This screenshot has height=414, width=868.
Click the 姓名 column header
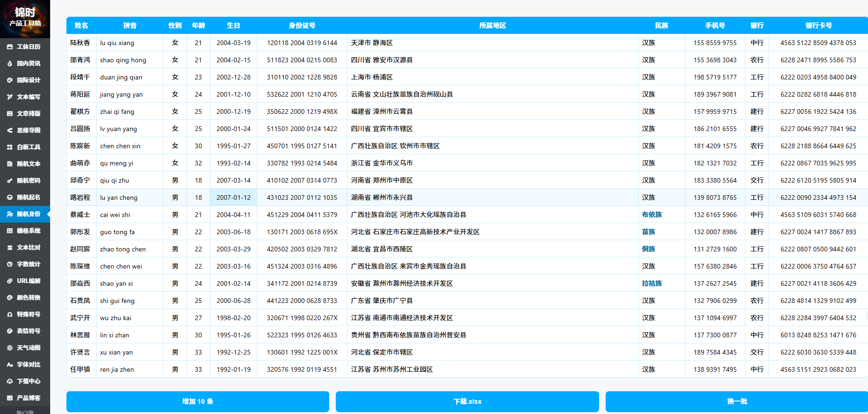pos(81,26)
